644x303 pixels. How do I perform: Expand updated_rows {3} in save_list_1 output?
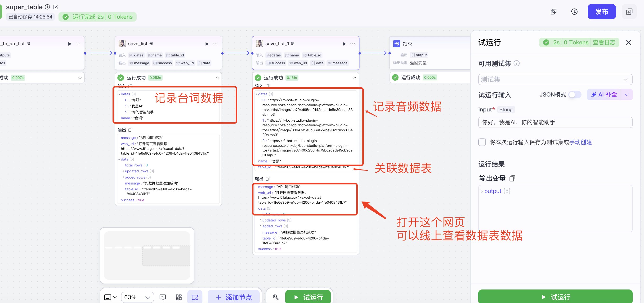[261, 220]
